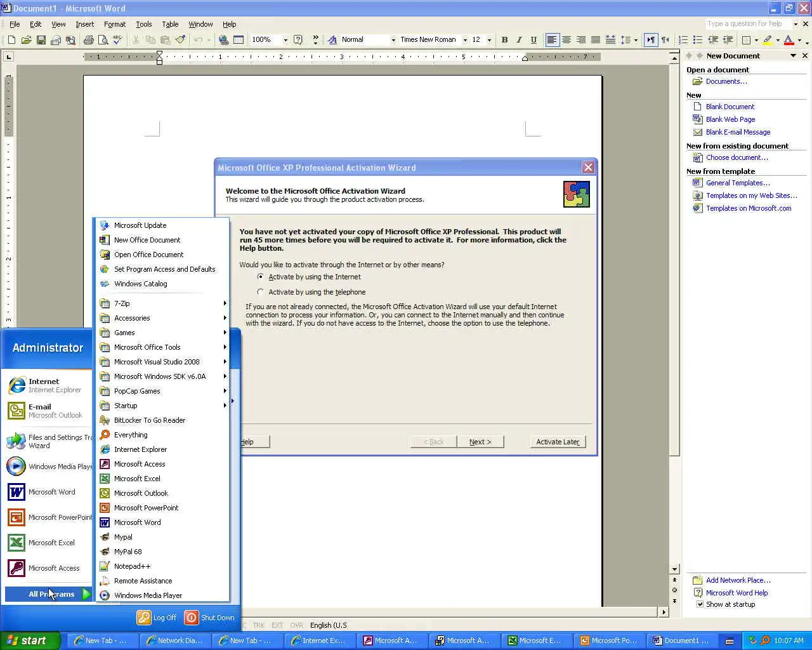The image size is (812, 650).
Task: Toggle Show at startup checkbox
Action: (700, 604)
